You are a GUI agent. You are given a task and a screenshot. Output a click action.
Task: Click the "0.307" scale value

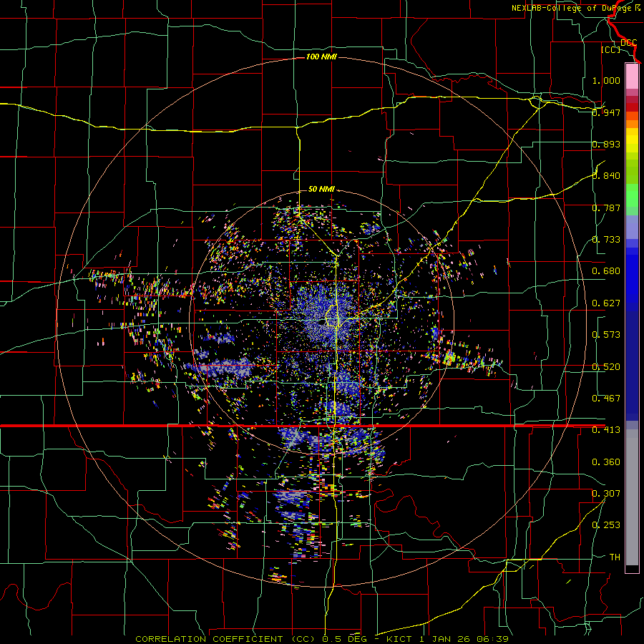(606, 494)
